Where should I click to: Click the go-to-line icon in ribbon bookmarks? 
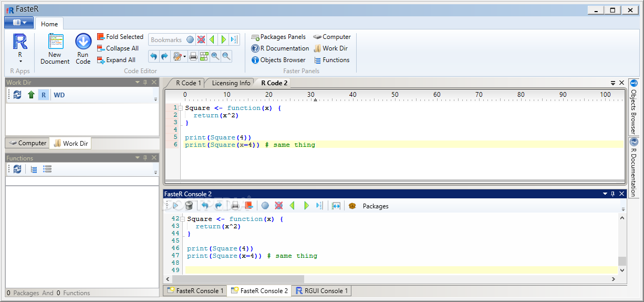click(x=234, y=40)
